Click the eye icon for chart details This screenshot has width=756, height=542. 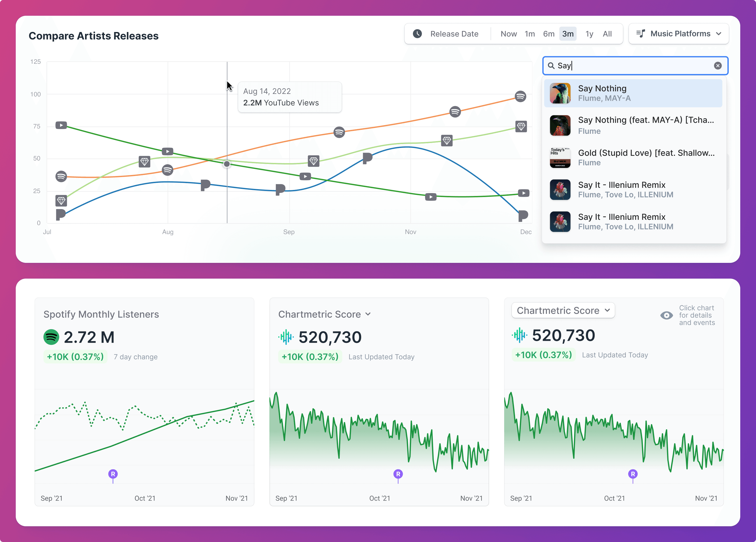pyautogui.click(x=666, y=315)
